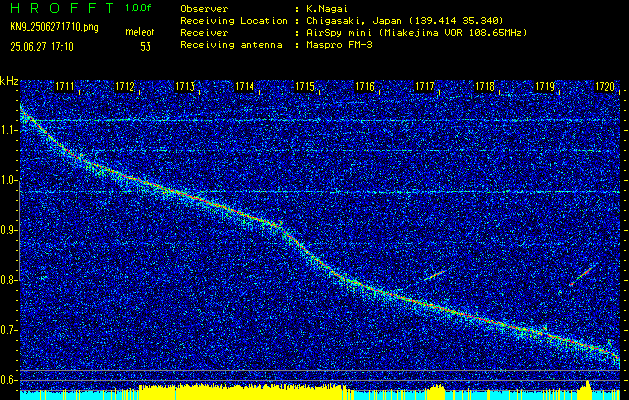Click the 1711 time marker

pos(64,86)
